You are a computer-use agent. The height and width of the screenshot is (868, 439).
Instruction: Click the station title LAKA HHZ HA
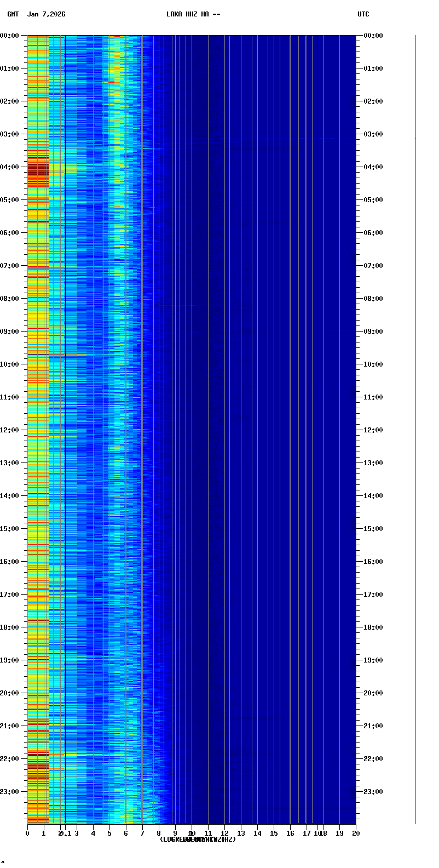click(x=193, y=14)
